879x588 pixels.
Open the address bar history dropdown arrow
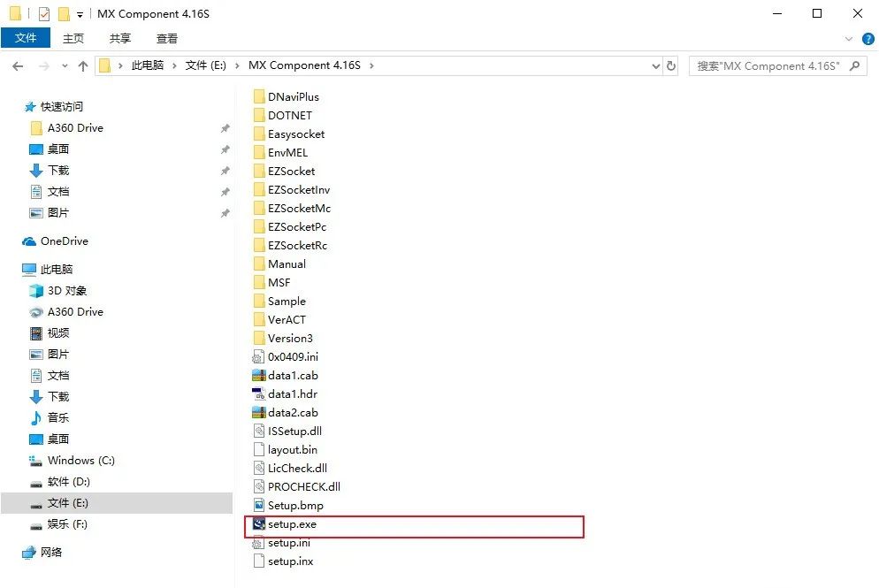[656, 65]
